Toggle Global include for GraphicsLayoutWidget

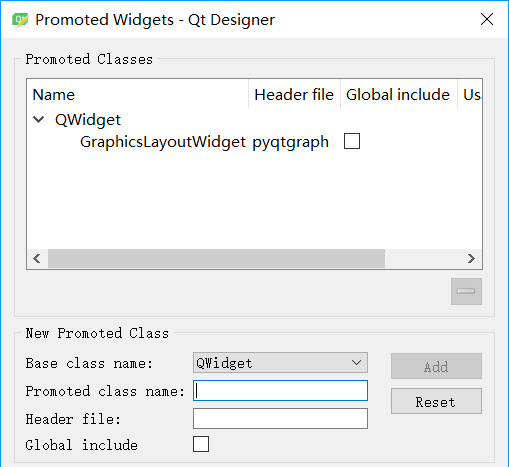[x=352, y=141]
